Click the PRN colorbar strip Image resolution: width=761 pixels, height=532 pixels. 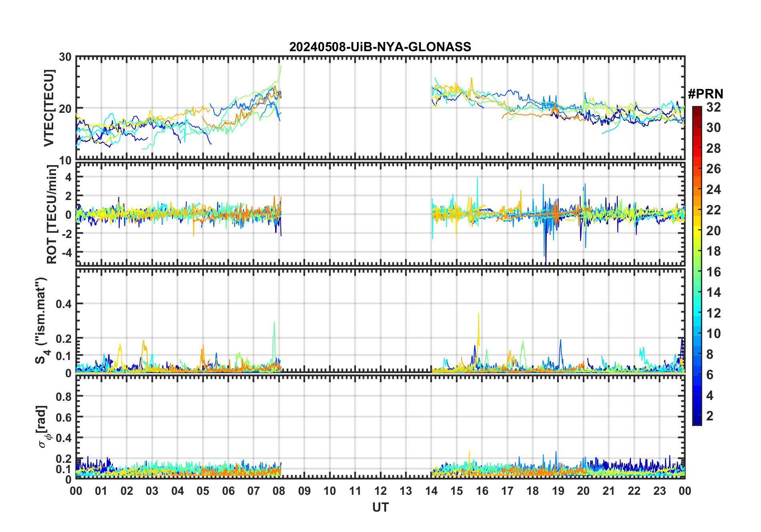click(x=697, y=265)
